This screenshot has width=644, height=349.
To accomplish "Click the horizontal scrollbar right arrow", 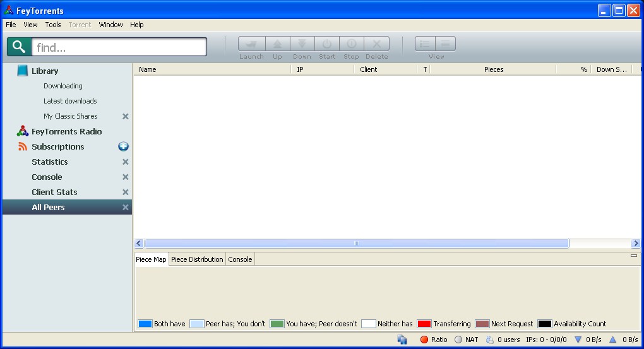I will [x=636, y=244].
